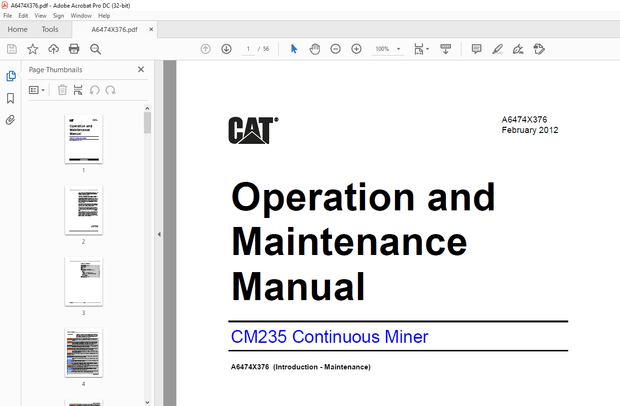Open the Window menu
Screen dimensions: 620x406
(81, 16)
